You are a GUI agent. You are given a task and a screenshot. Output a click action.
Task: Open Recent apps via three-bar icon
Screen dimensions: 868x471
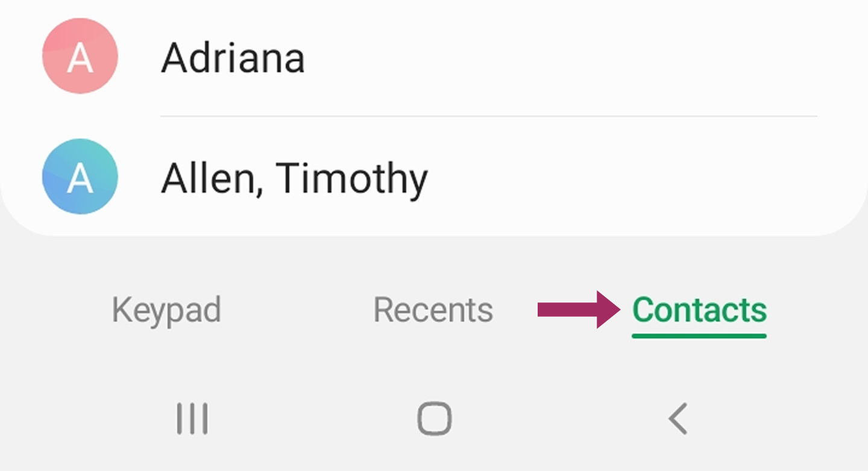pyautogui.click(x=192, y=419)
